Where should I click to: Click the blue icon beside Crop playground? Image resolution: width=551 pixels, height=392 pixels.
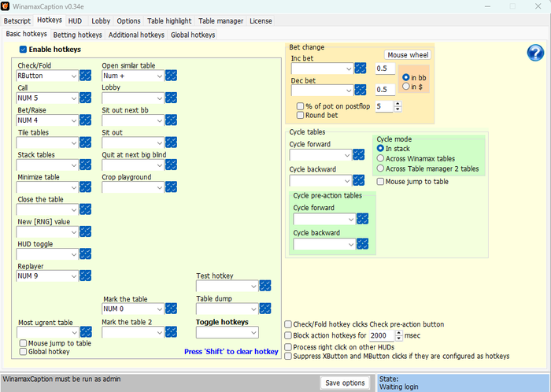171,187
